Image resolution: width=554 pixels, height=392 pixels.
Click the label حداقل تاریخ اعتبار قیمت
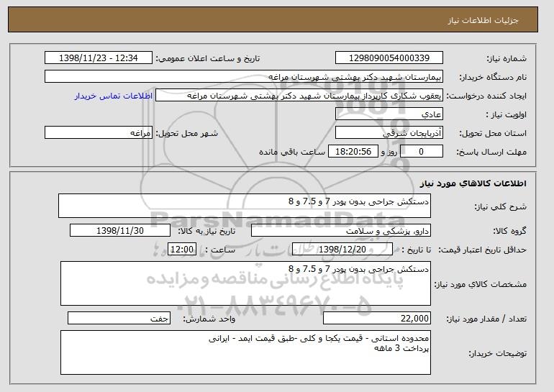[483, 250]
